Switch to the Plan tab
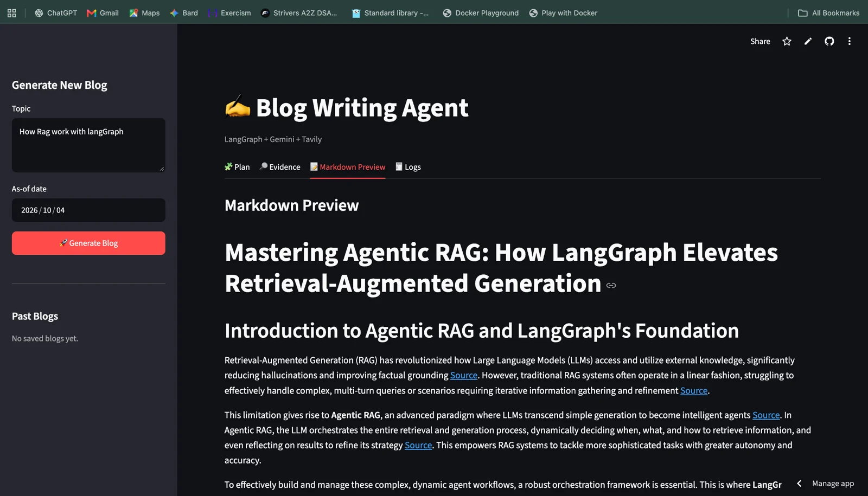Image resolution: width=868 pixels, height=496 pixels. click(x=237, y=167)
